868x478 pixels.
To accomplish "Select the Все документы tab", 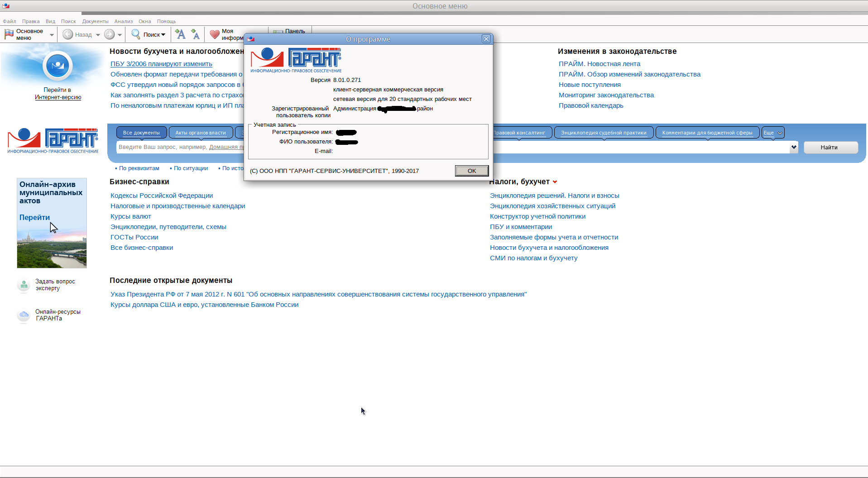I will pyautogui.click(x=141, y=133).
